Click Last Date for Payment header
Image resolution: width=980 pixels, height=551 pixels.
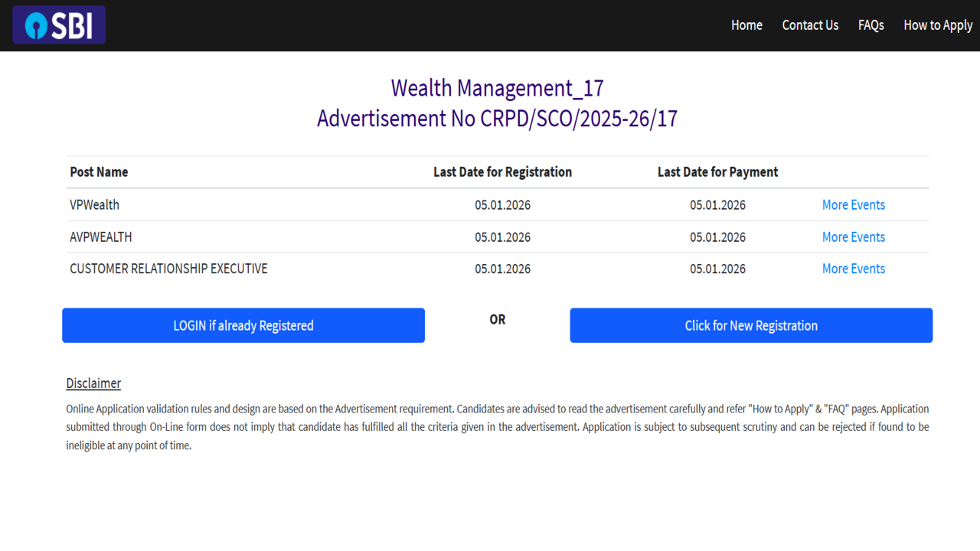click(717, 172)
